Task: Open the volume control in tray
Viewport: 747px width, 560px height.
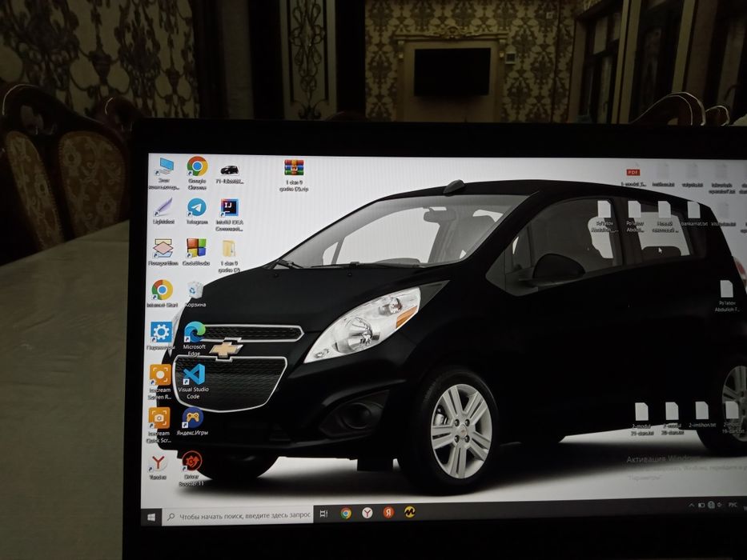Action: pyautogui.click(x=719, y=504)
